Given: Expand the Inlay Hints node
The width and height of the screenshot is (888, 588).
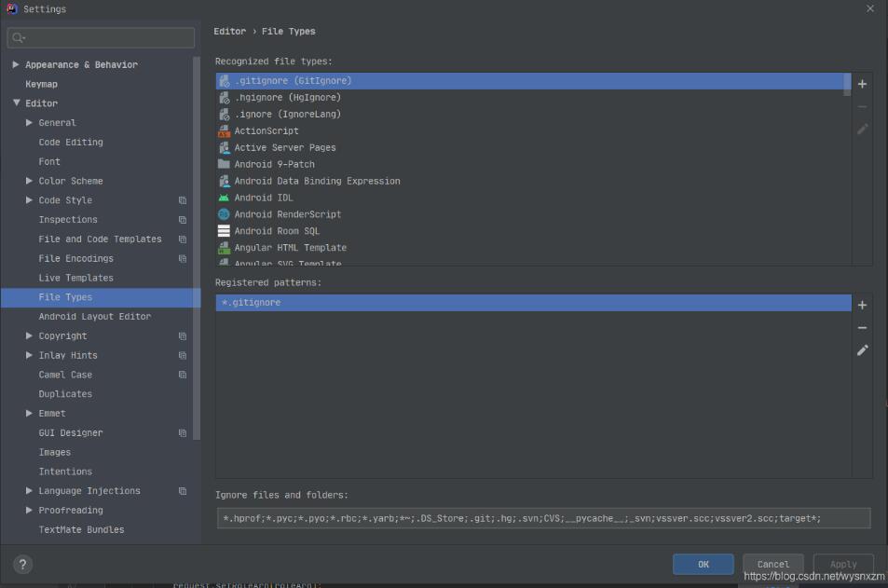Looking at the screenshot, I should tap(29, 355).
